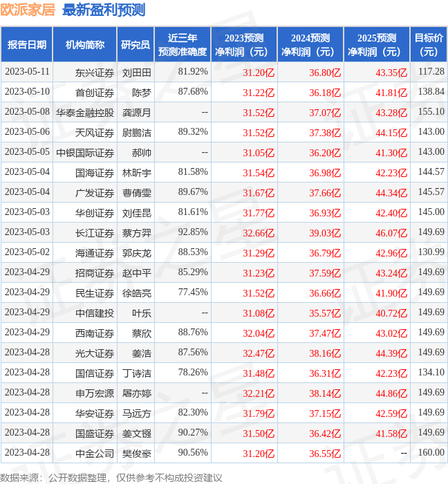Click researcher name 尉鹏洁
448x484 pixels.
pos(137,133)
